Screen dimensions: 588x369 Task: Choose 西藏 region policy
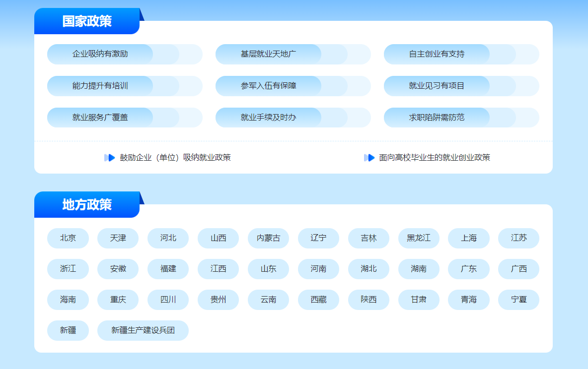[x=318, y=300]
